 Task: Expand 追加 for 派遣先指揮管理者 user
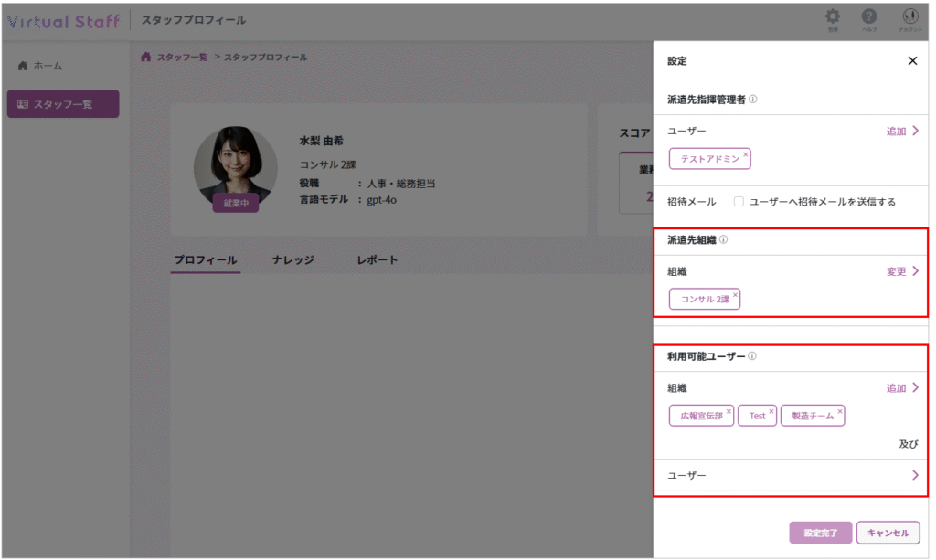click(902, 132)
